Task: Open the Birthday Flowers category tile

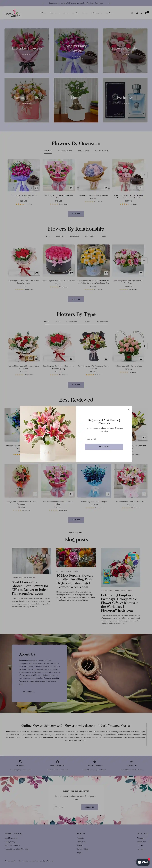Action: [27, 51]
